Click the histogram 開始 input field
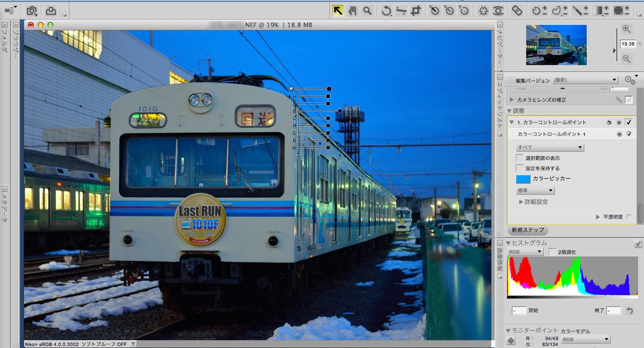This screenshot has height=348, width=644. (519, 311)
